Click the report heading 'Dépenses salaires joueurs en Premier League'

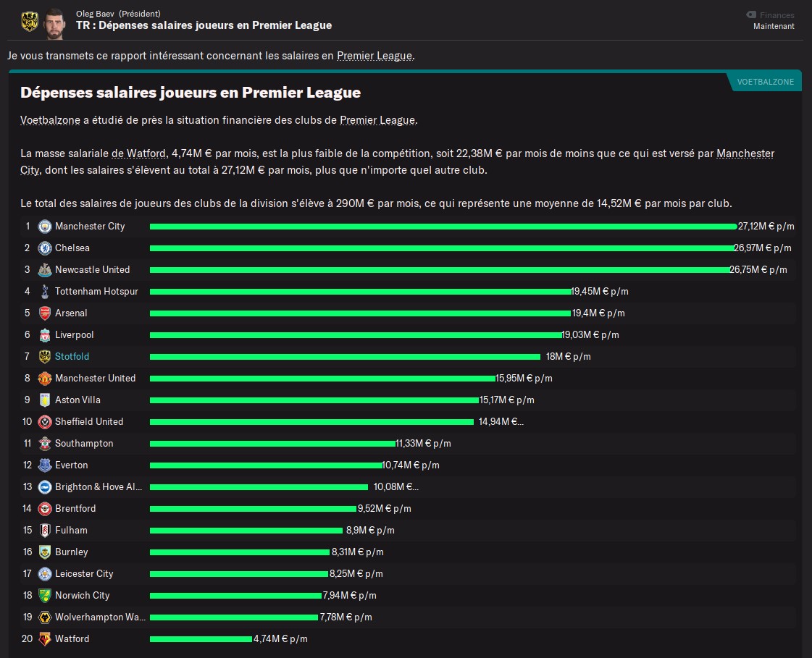(x=191, y=93)
